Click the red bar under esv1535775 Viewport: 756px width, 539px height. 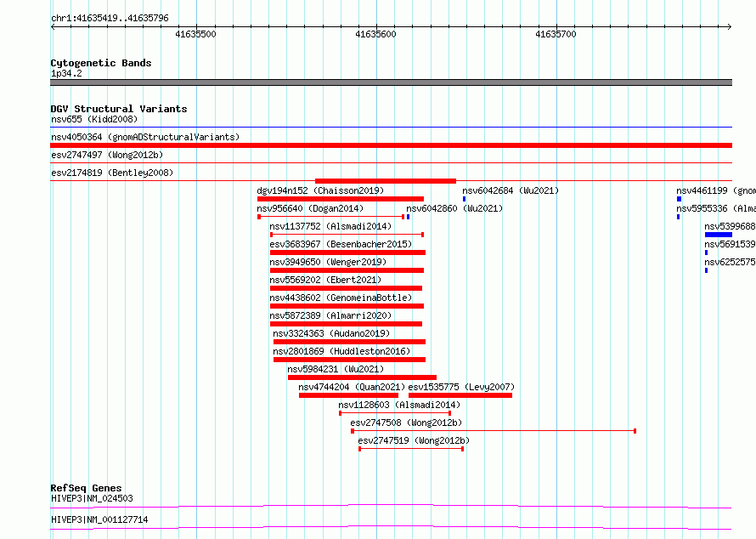click(460, 395)
